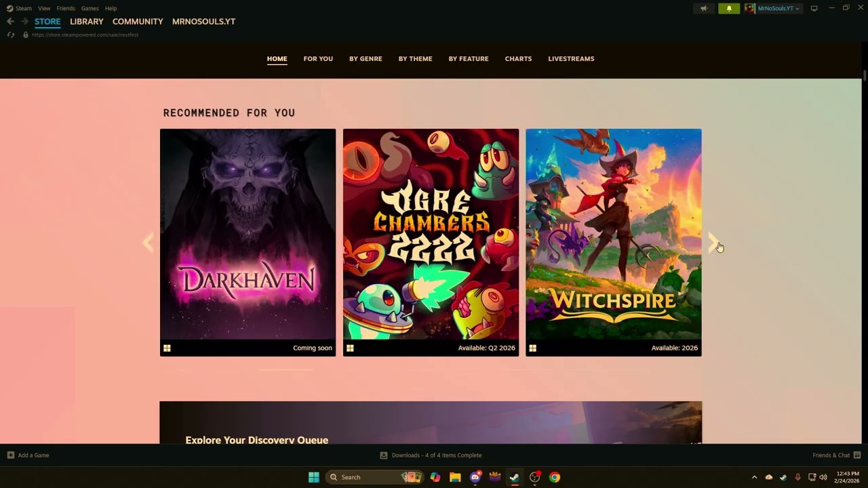Open the BY GENRE tab
This screenshot has width=868, height=488.
(x=366, y=59)
